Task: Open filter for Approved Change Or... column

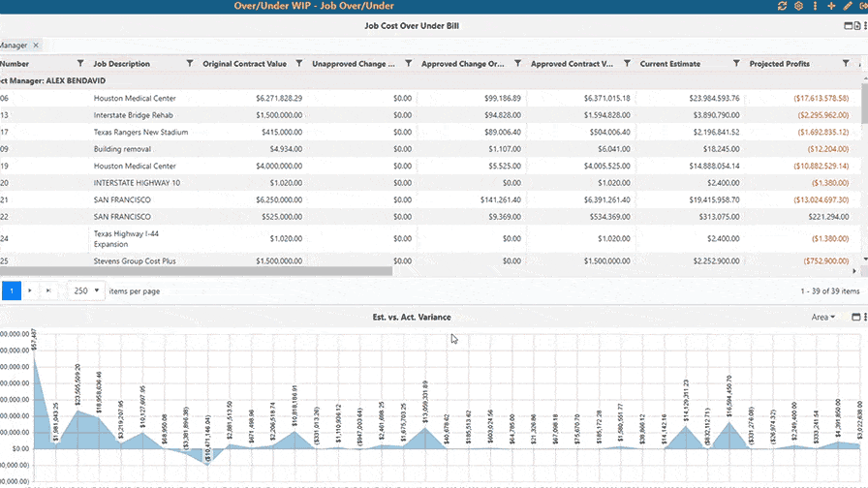Action: click(517, 64)
